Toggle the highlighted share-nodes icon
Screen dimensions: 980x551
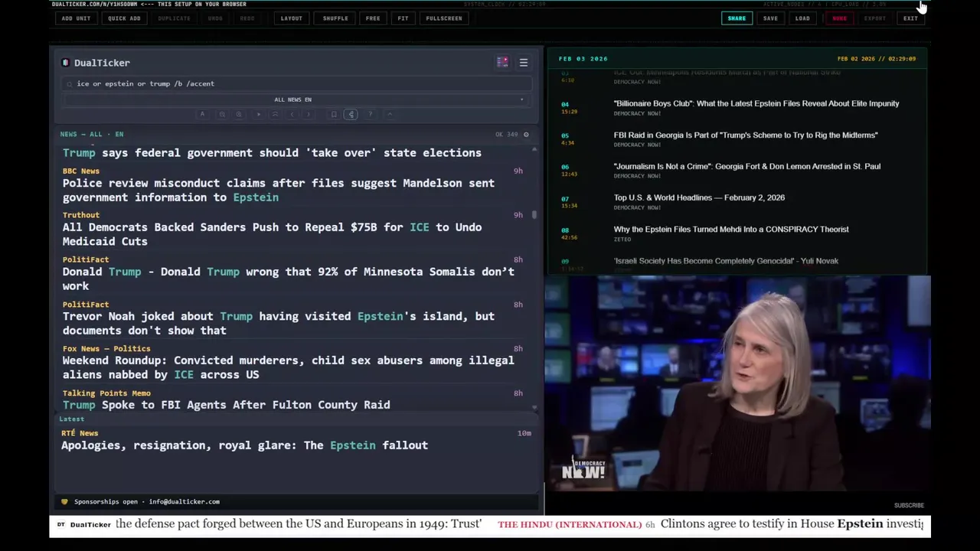pos(351,115)
